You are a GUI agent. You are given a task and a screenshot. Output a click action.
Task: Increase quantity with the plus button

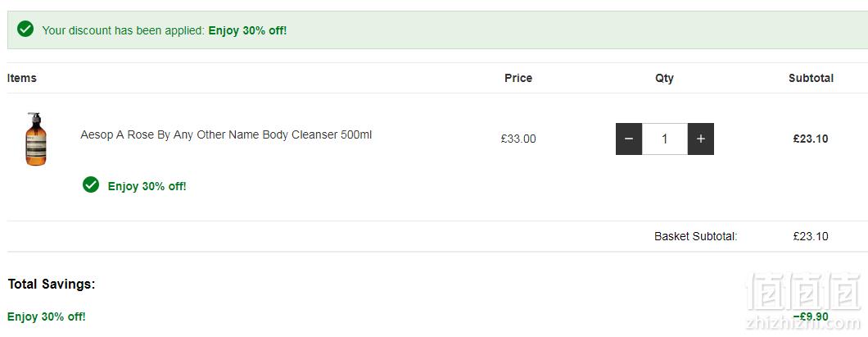[701, 139]
